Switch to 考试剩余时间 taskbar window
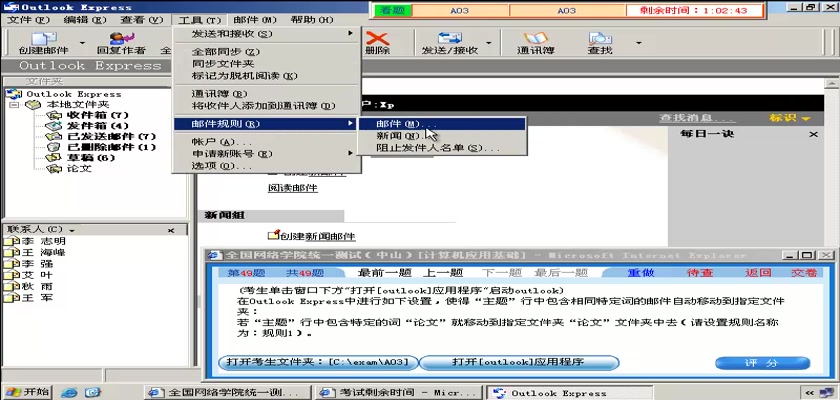 [398, 393]
